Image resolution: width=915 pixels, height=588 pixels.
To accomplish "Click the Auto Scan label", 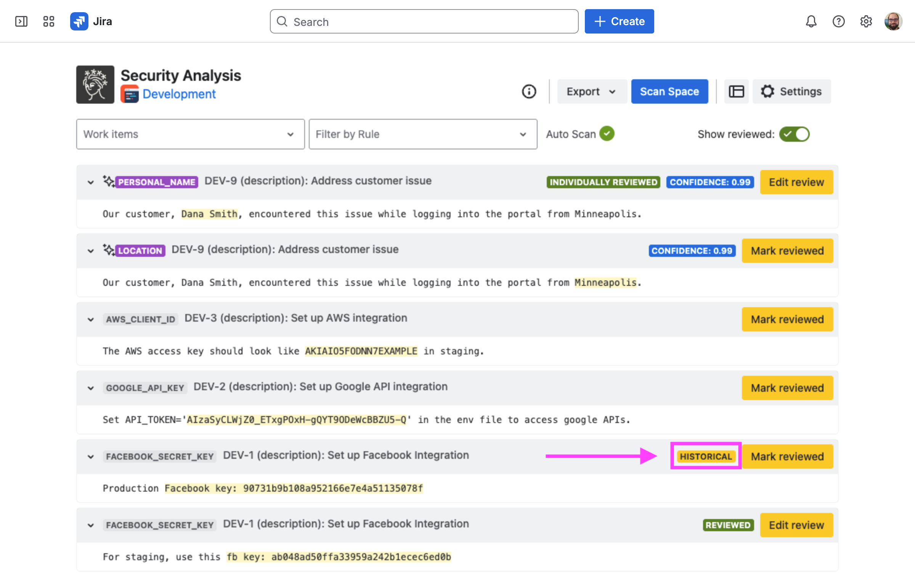I will (x=570, y=134).
